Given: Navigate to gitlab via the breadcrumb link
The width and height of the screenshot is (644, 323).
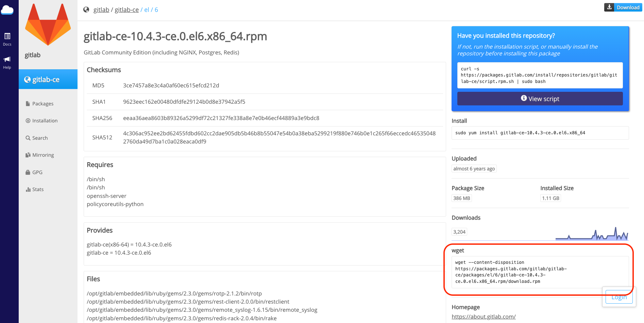Looking at the screenshot, I should click(101, 10).
